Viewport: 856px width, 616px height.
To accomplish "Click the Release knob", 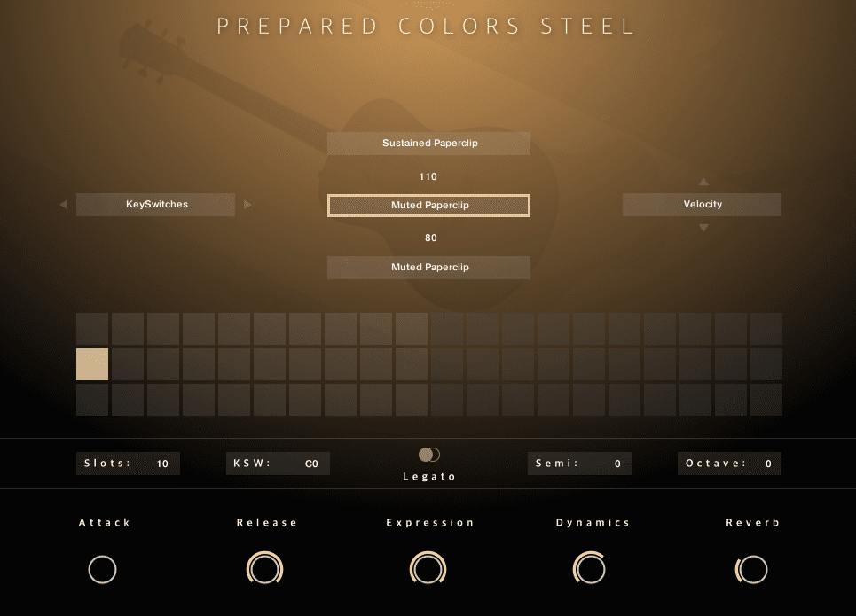I will 264,570.
